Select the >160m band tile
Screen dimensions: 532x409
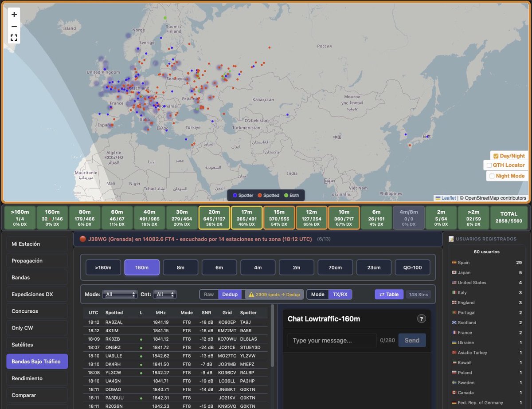20,217
